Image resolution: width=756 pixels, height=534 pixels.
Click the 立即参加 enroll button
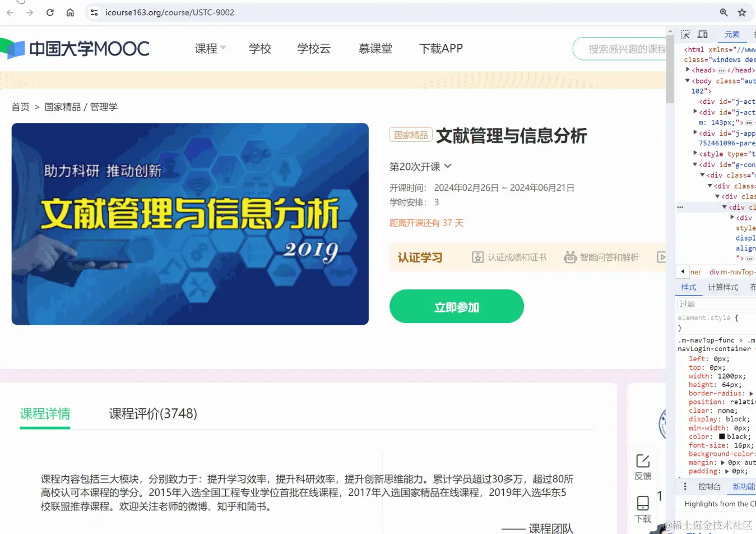[456, 306]
